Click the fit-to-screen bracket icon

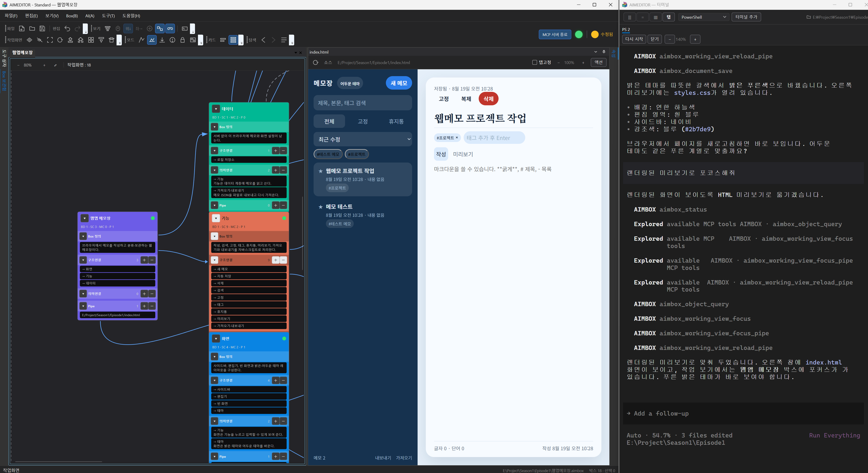(x=50, y=40)
